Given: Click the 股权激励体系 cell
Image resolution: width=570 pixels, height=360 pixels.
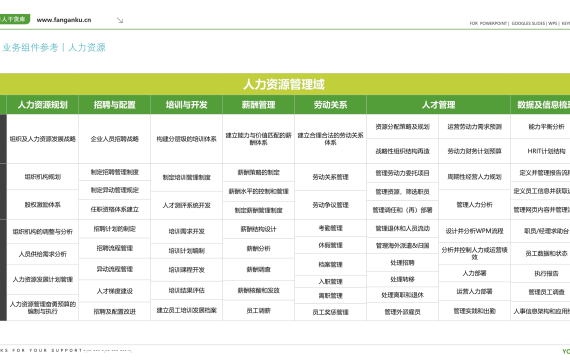Looking at the screenshot, I should [x=43, y=205].
